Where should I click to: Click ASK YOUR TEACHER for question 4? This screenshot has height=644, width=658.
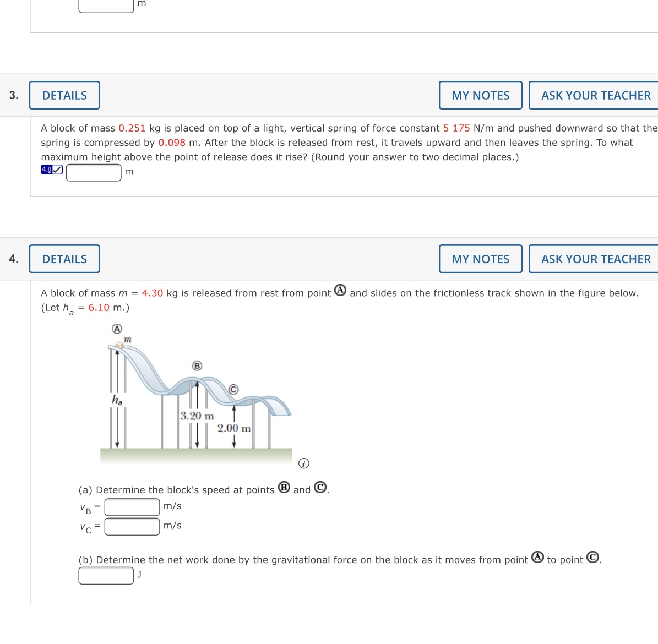pos(595,258)
